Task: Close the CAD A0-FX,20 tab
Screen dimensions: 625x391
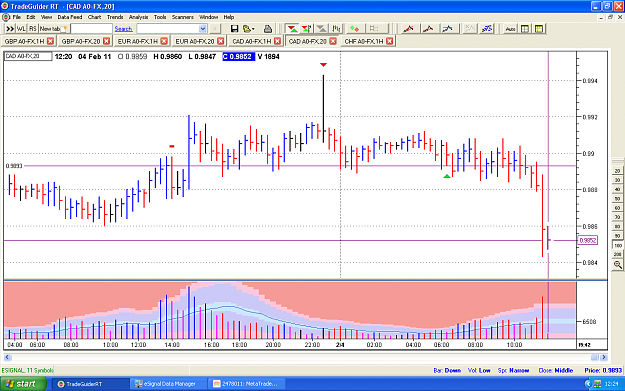Action: pos(333,41)
